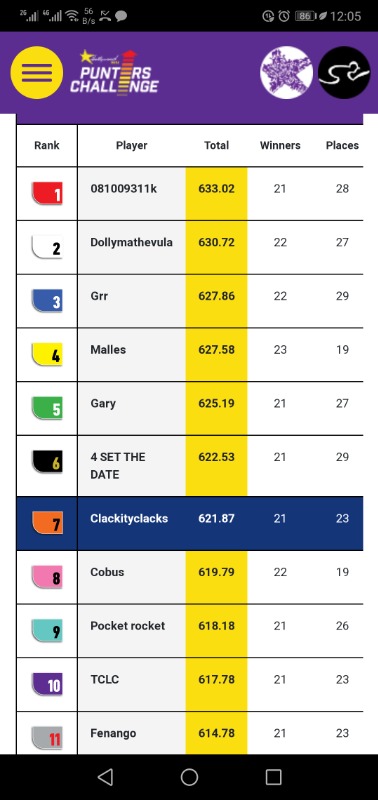Tap the Punters Challenge logo

[x=114, y=72]
